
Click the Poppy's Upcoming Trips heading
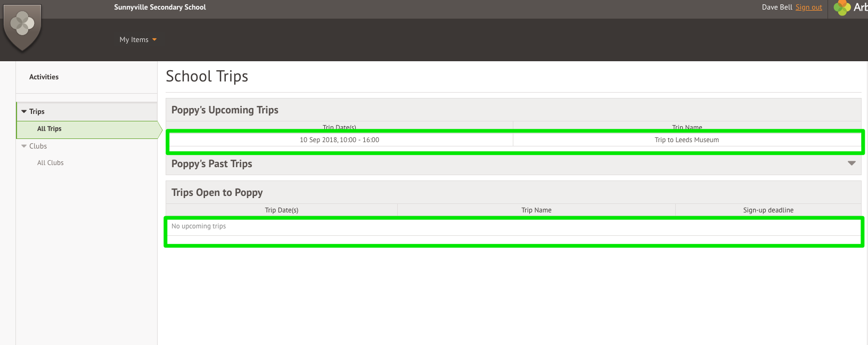(225, 110)
